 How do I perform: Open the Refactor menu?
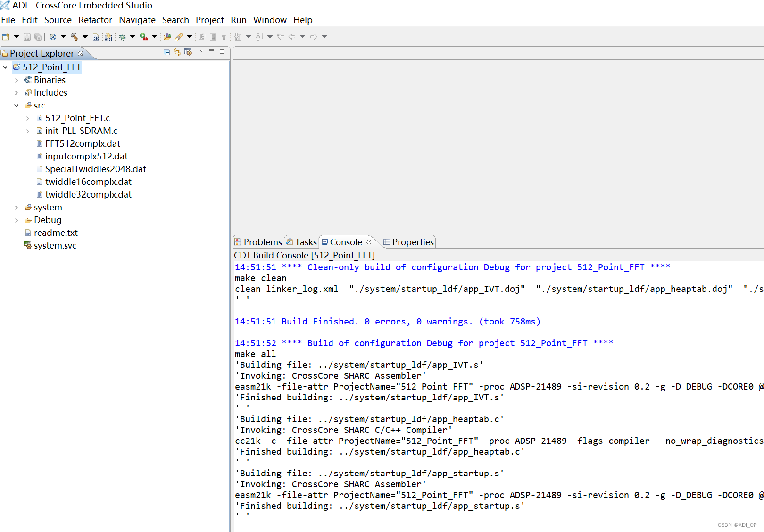click(x=95, y=20)
